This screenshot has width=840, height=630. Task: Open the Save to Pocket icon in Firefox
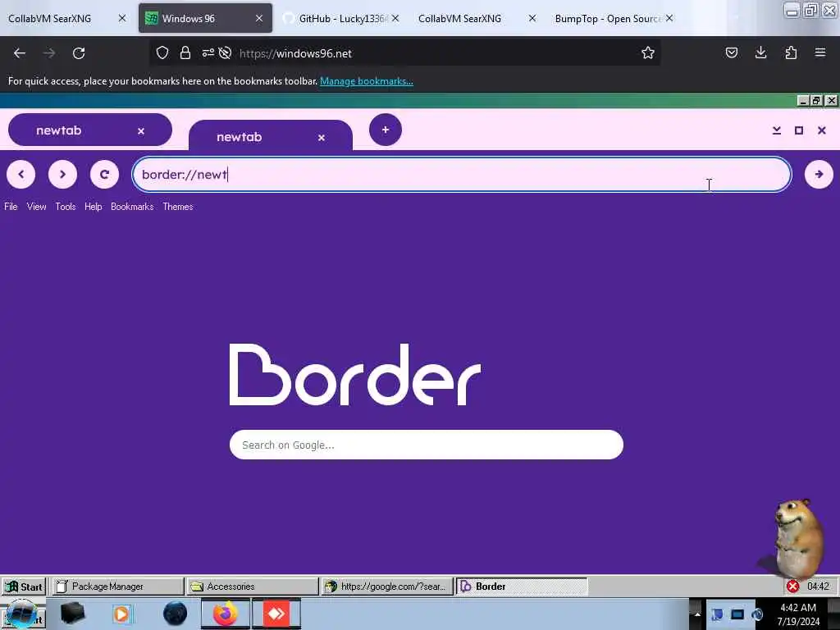click(x=731, y=52)
